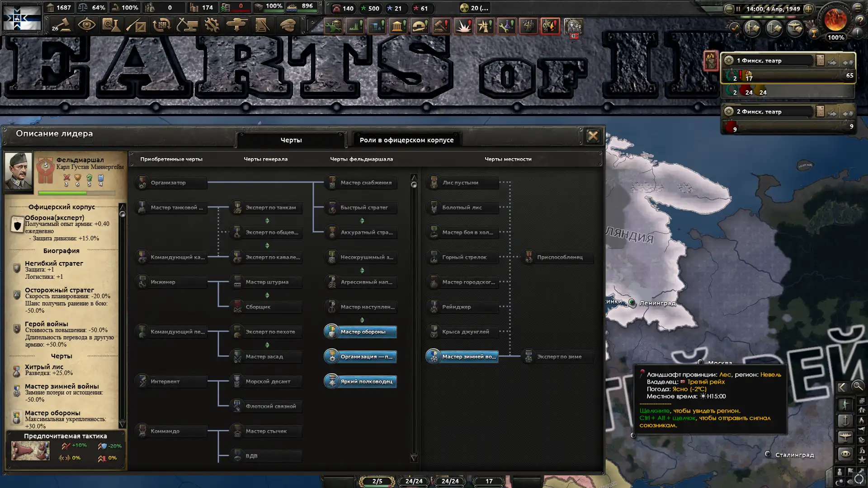Select the Быстрый стратег trait button

point(361,207)
